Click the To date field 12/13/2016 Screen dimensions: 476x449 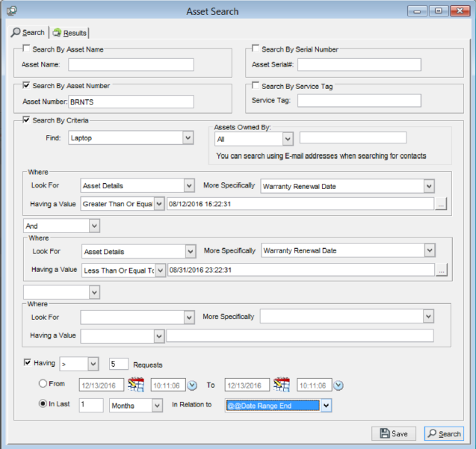247,385
